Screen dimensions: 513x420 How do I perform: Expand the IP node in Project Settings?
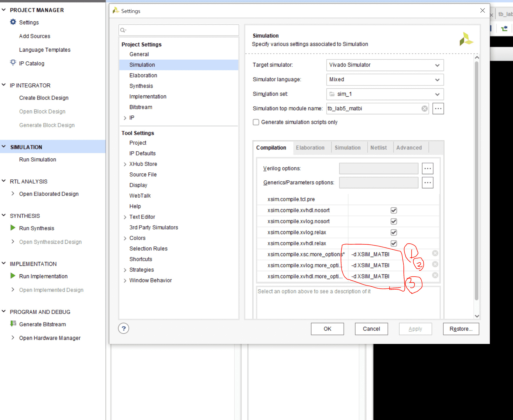pos(125,118)
